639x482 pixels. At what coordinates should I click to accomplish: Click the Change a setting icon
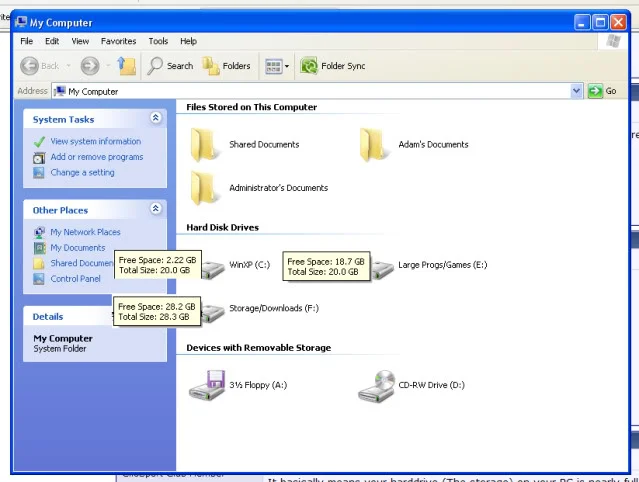tap(39, 173)
